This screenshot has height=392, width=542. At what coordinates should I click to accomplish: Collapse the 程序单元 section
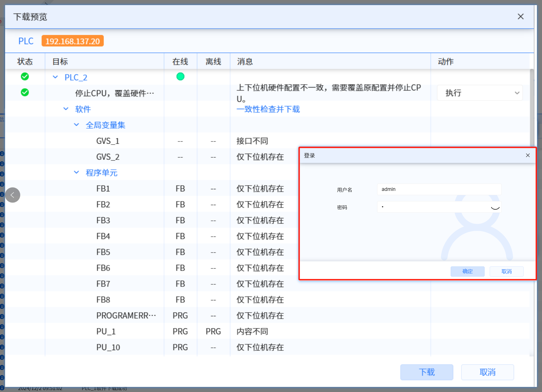pyautogui.click(x=76, y=172)
